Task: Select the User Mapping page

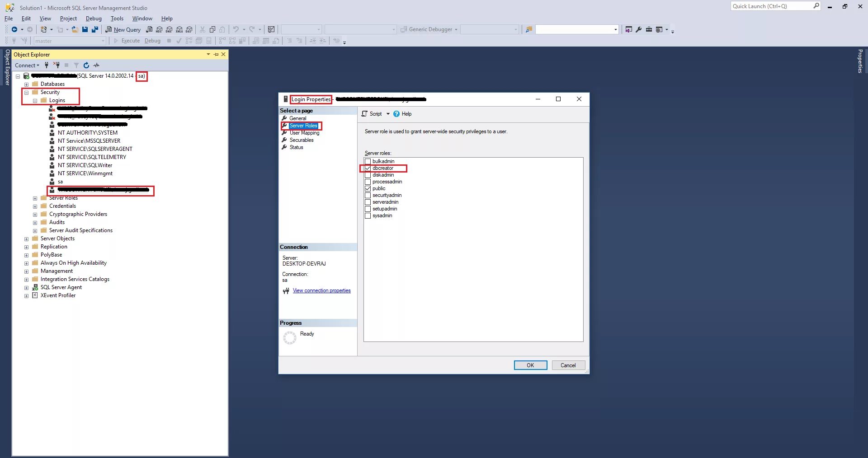Action: [x=304, y=133]
